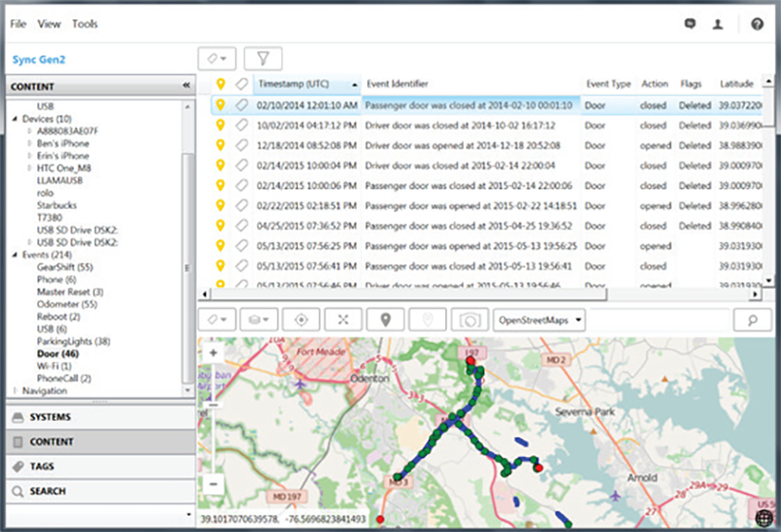Click the filter funnel icon above the table
This screenshot has width=781, height=532.
263,59
